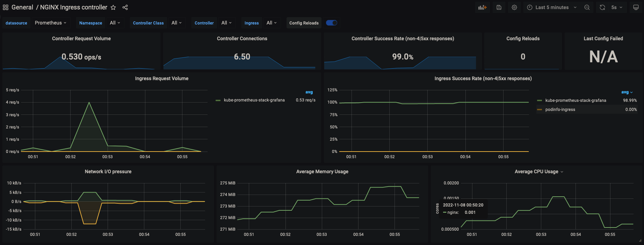
Task: Save dashboard using the disk icon
Action: pos(499,7)
